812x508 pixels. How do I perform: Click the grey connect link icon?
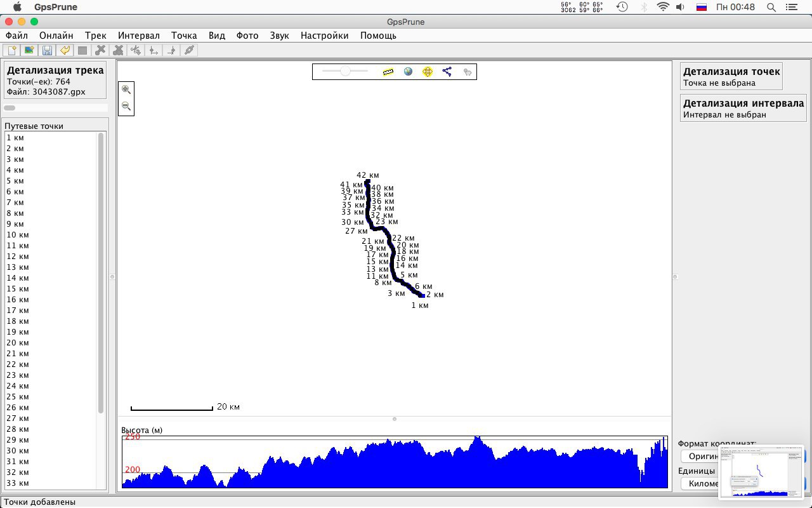click(188, 50)
